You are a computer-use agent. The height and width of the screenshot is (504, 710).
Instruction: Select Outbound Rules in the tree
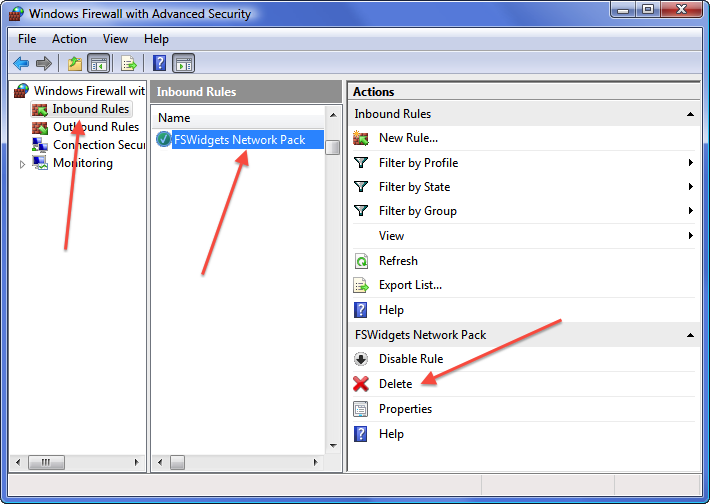[x=96, y=127]
